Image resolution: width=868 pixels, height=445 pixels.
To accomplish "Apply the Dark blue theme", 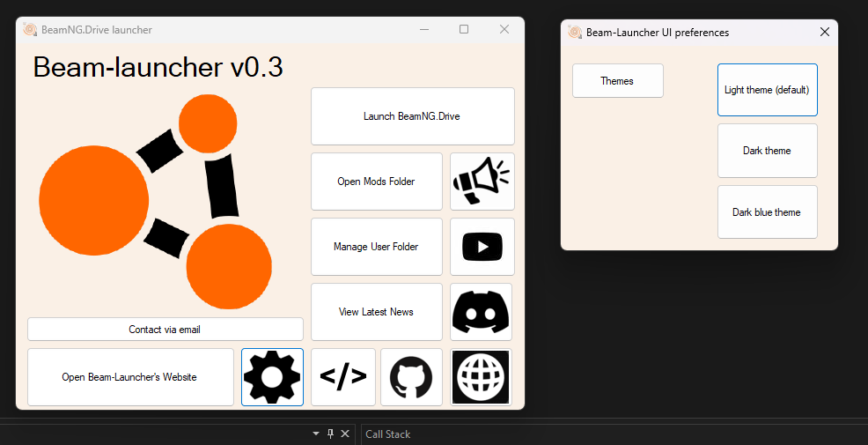I will tap(768, 212).
